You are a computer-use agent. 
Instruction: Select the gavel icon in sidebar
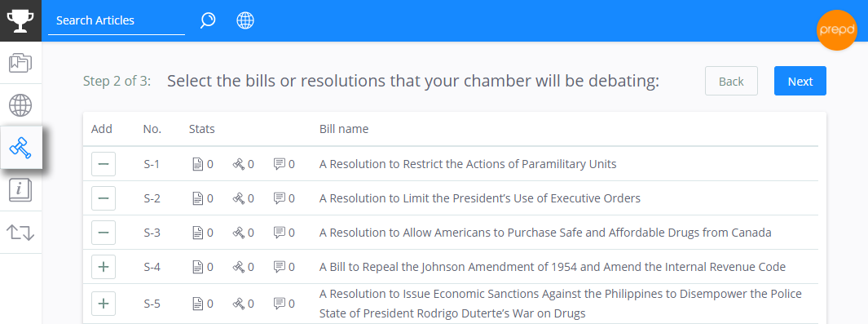(20, 148)
